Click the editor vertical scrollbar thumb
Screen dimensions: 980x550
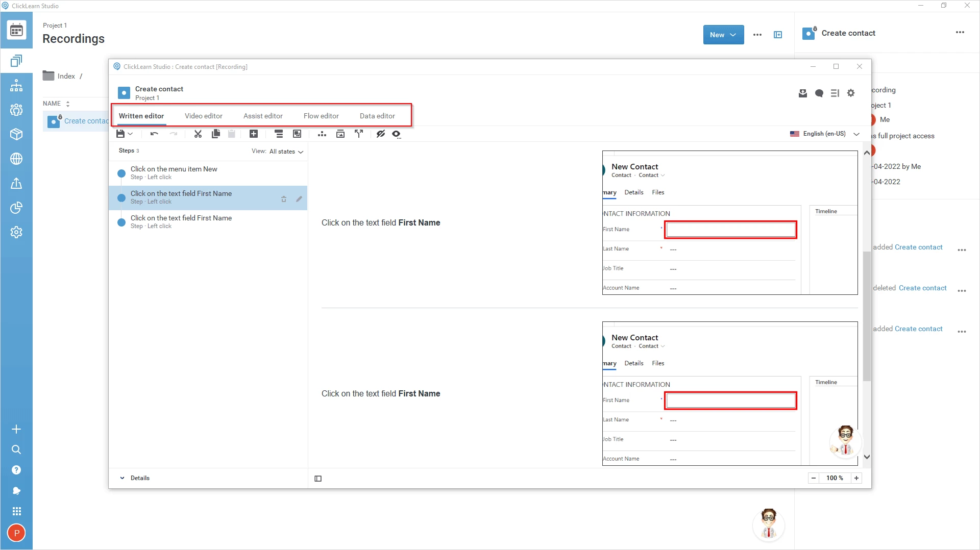point(867,316)
